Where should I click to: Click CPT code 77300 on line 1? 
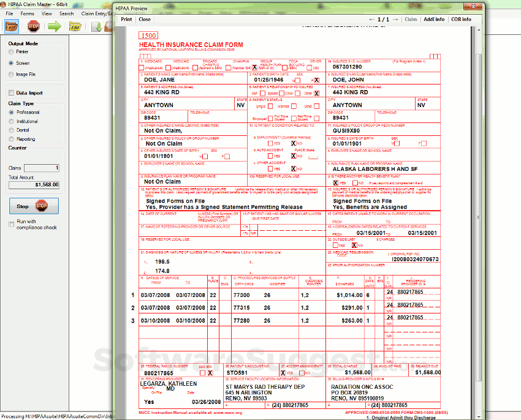[241, 295]
